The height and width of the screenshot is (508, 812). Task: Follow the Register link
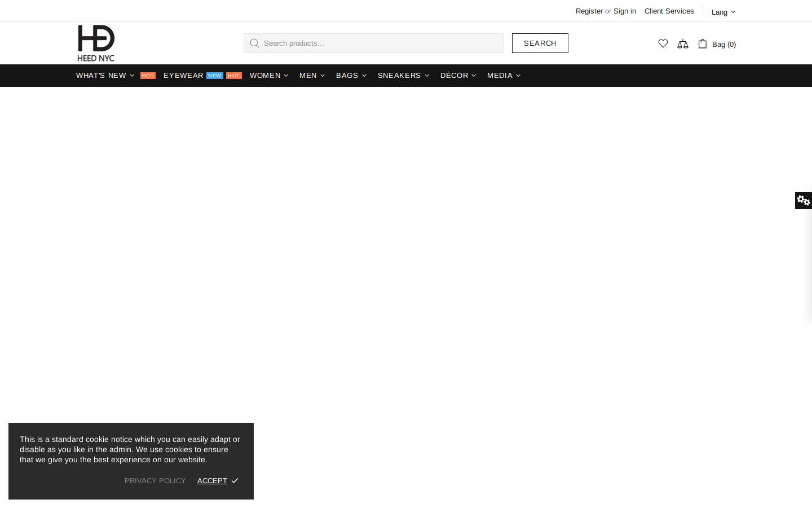coord(589,11)
